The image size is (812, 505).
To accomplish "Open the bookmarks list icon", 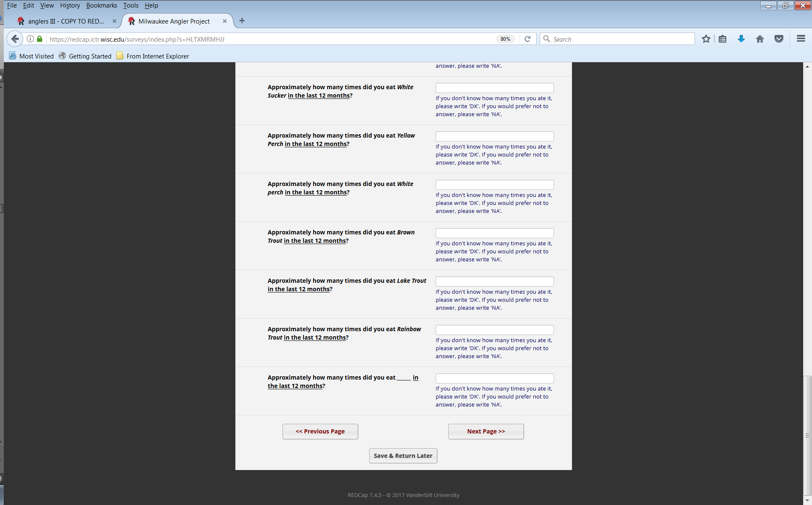I will [x=723, y=39].
